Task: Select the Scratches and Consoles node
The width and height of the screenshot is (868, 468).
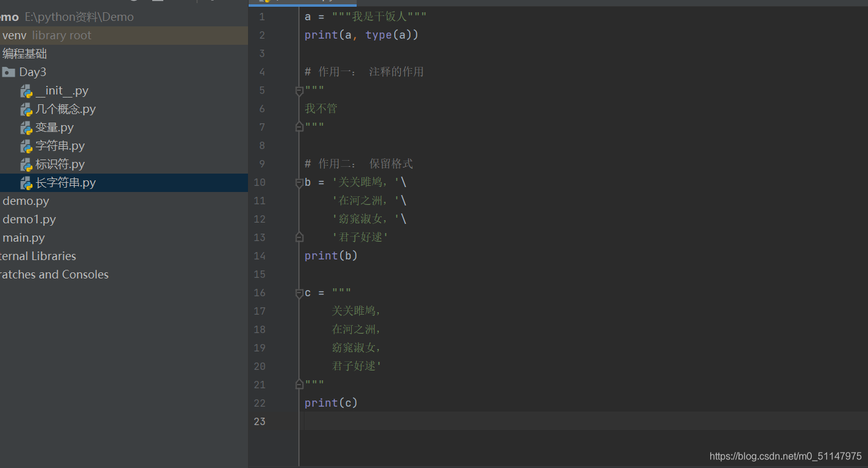Action: click(x=54, y=275)
